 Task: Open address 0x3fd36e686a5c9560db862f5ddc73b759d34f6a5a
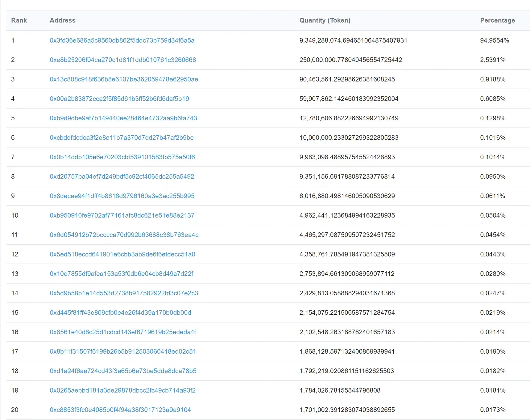point(122,40)
